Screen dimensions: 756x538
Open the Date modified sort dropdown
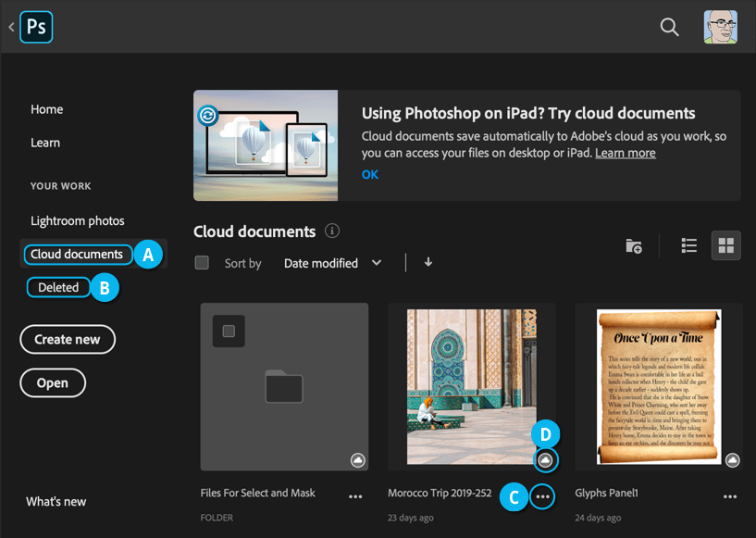332,263
